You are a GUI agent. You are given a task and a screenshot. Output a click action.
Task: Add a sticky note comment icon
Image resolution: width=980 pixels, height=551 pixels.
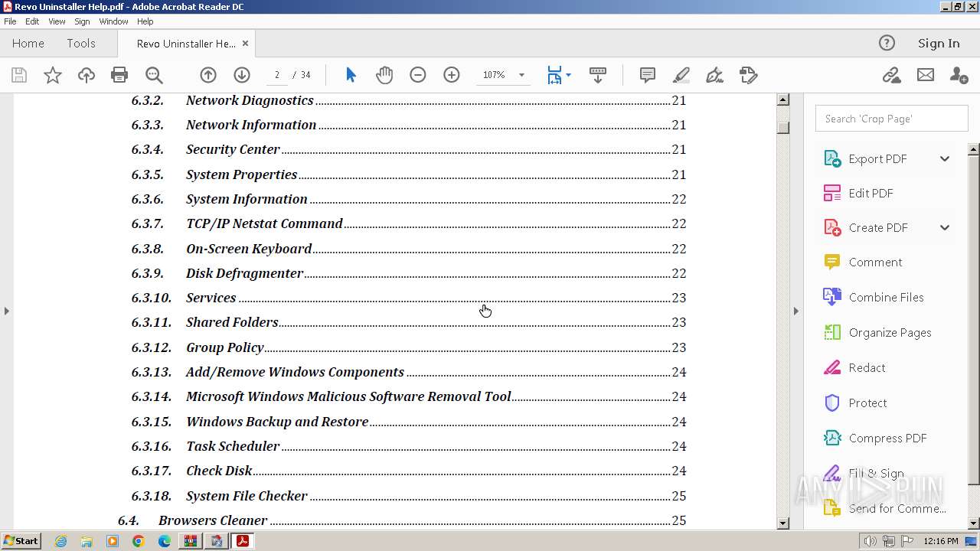(648, 75)
